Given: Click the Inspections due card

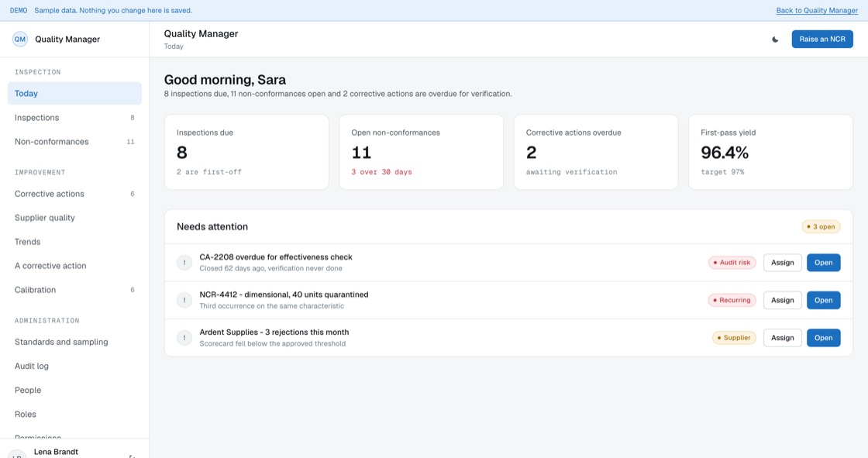Looking at the screenshot, I should click(x=246, y=153).
